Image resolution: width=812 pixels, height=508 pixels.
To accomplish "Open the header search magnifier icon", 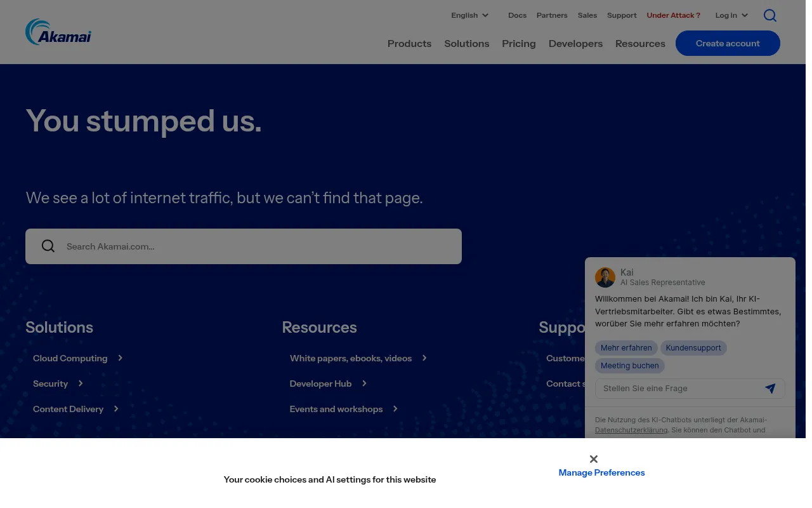I will pos(769,15).
